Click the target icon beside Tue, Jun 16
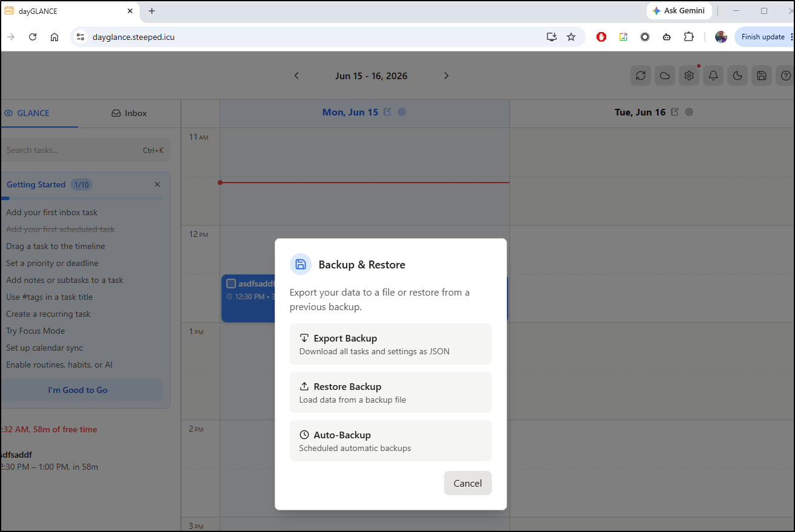The image size is (795, 532). click(689, 112)
